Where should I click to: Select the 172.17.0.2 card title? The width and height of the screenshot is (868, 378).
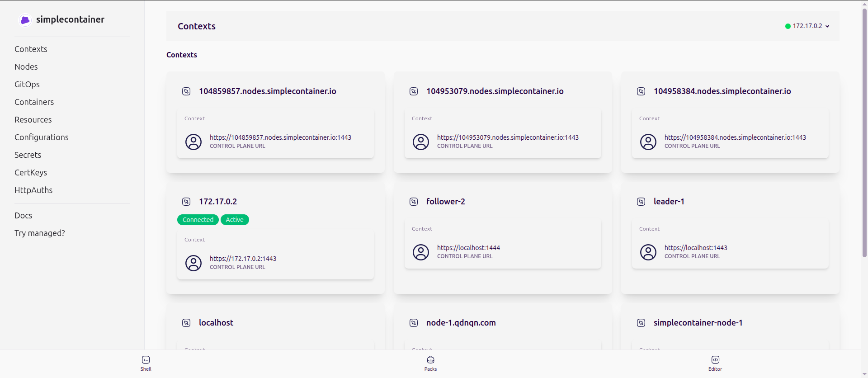218,202
